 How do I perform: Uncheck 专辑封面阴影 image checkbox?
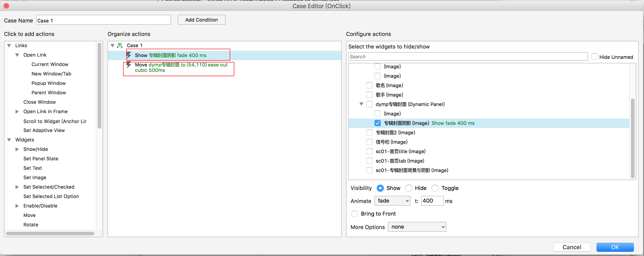[378, 123]
